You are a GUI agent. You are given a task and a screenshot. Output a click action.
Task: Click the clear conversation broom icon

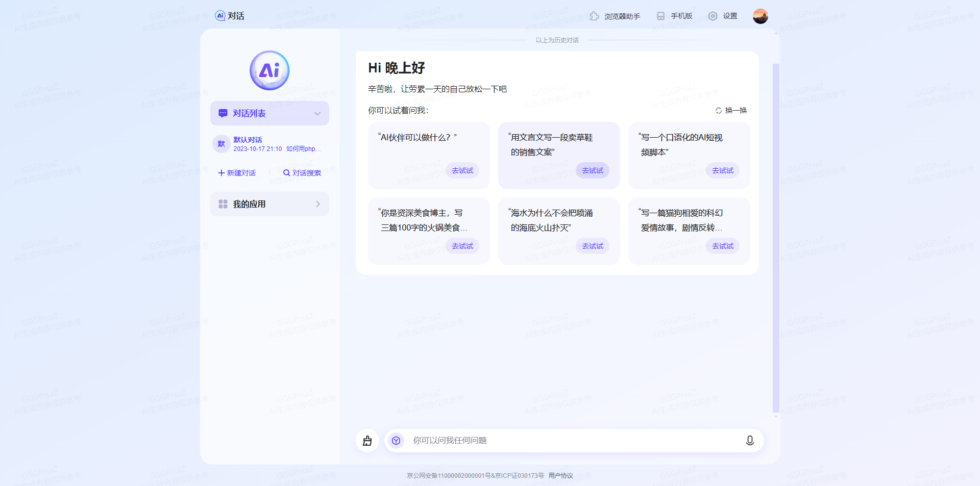[x=367, y=441]
